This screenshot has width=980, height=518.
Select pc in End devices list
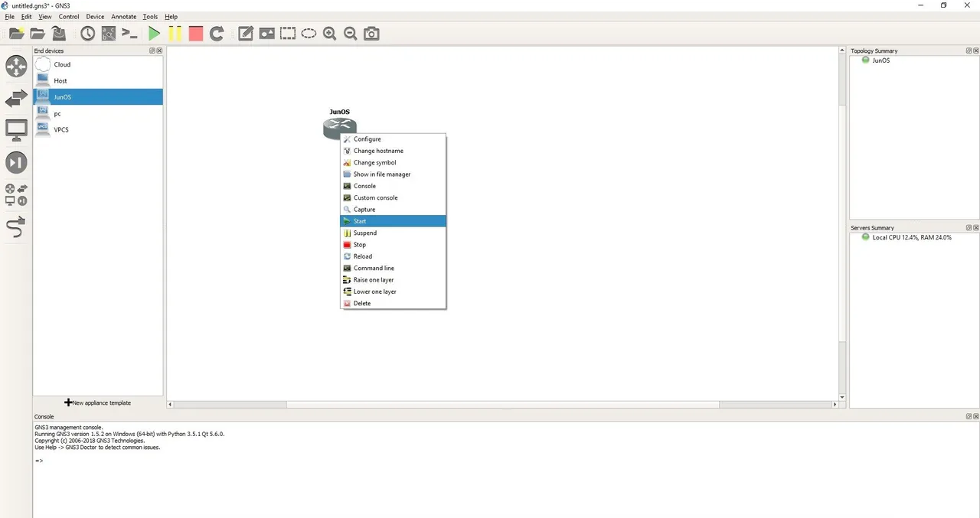(98, 113)
